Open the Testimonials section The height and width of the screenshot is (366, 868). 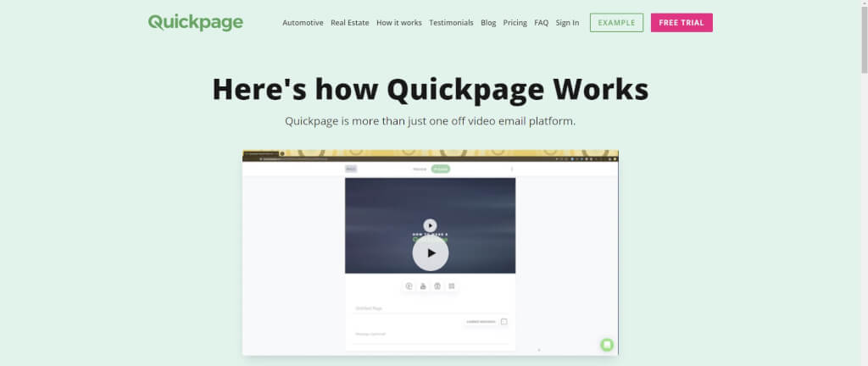[451, 23]
